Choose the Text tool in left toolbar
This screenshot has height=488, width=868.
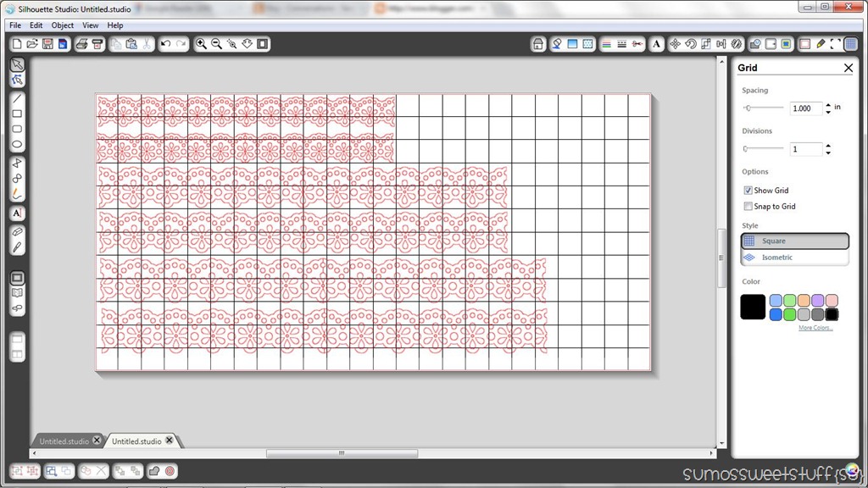point(17,213)
